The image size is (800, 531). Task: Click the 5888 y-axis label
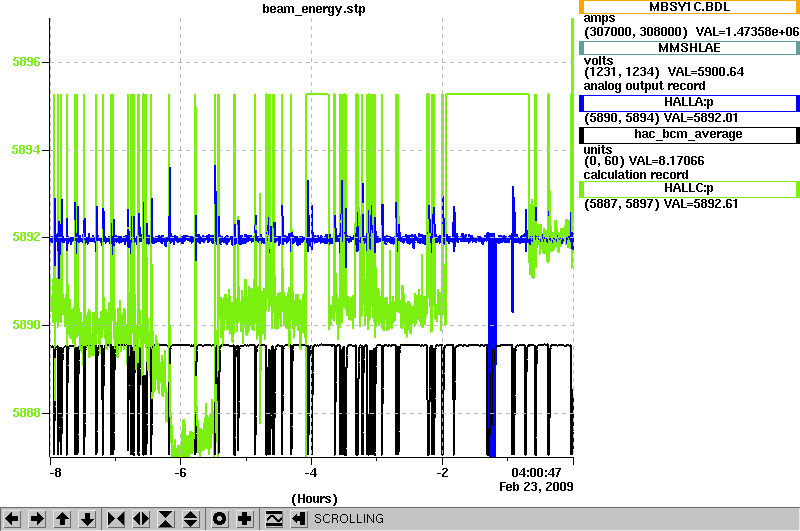[26, 413]
